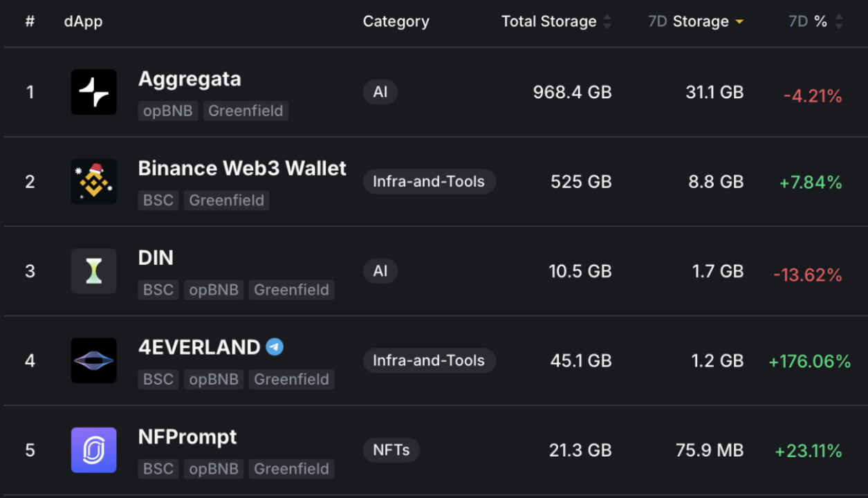Click the DIN dApp name
The height and width of the screenshot is (498, 868).
(x=156, y=258)
